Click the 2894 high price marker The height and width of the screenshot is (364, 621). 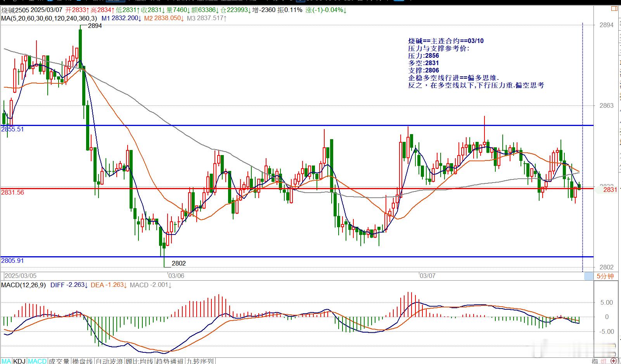[95, 26]
